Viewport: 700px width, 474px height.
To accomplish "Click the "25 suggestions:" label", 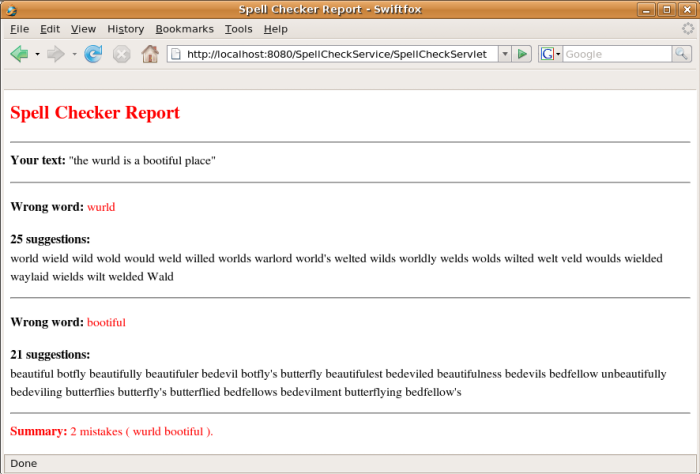I will (50, 239).
